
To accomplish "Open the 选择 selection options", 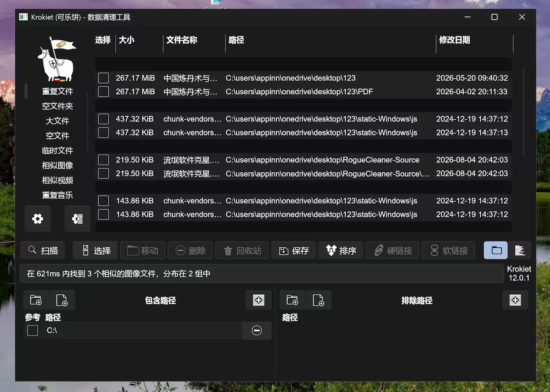I will coord(95,251).
